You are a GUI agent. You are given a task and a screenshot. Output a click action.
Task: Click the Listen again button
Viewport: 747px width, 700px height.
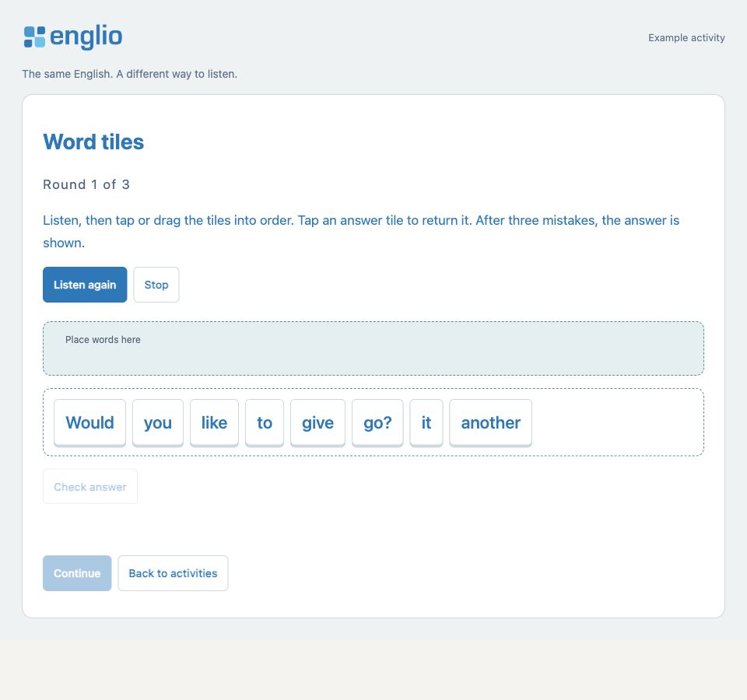point(85,285)
